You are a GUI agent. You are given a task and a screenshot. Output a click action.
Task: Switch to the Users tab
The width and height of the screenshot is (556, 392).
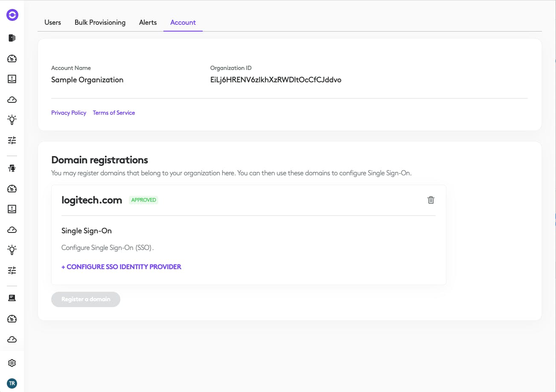tap(52, 23)
